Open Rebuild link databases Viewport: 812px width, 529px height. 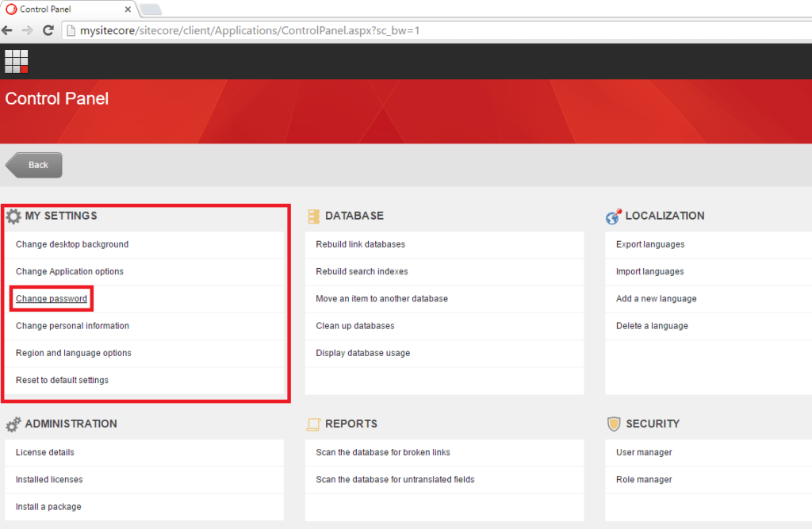[361, 244]
